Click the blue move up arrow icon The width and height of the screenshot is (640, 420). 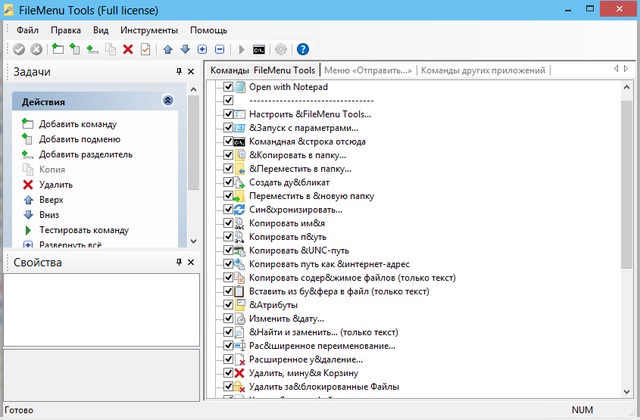click(168, 49)
